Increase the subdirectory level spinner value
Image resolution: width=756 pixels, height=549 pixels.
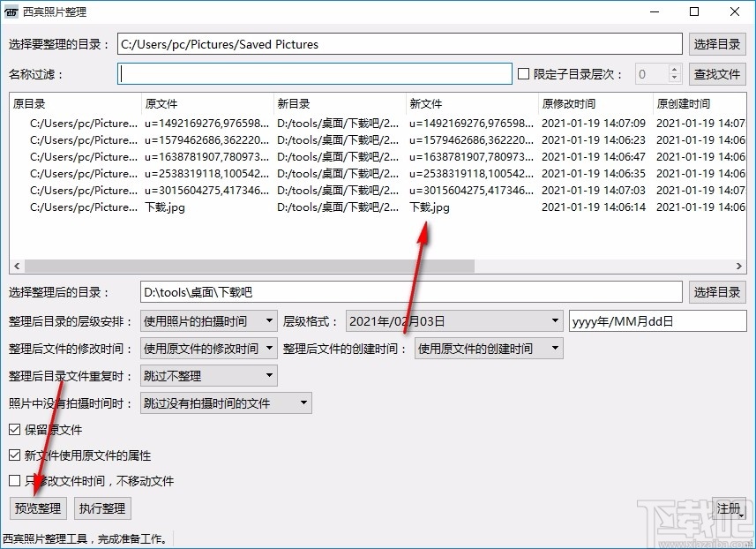pyautogui.click(x=674, y=69)
